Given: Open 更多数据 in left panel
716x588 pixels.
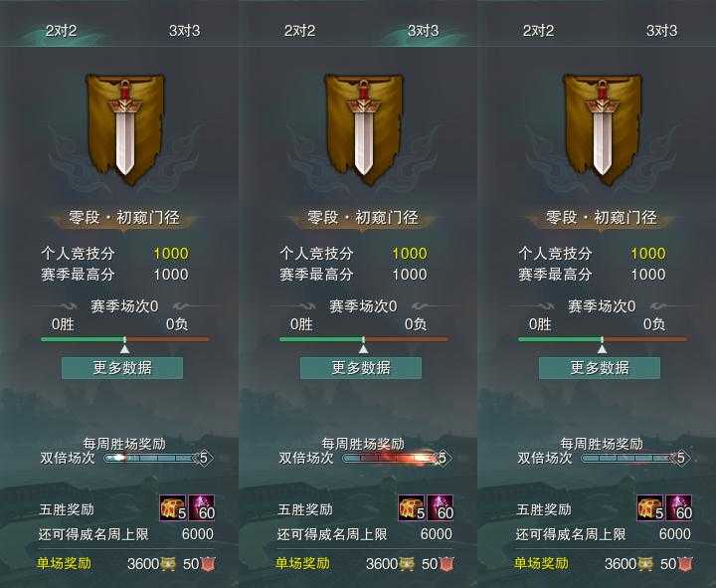Looking at the screenshot, I should (122, 368).
